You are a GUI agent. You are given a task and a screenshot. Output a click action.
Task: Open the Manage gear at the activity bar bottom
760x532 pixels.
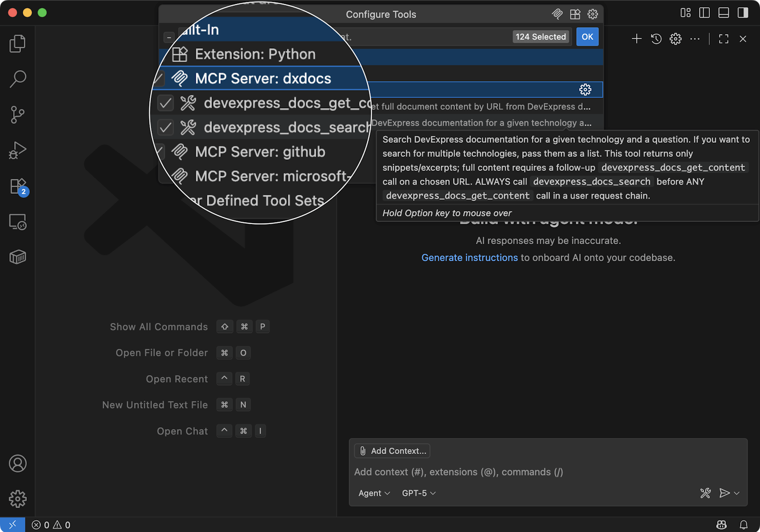[18, 499]
